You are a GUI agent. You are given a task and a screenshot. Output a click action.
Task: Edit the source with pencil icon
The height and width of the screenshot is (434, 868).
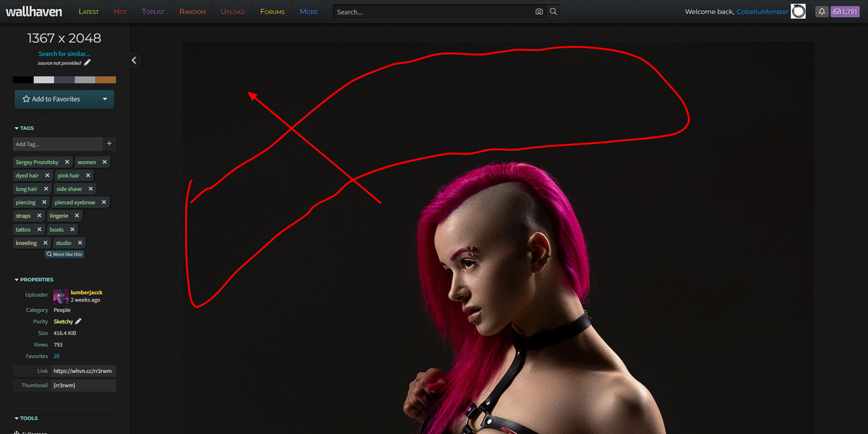(x=87, y=63)
